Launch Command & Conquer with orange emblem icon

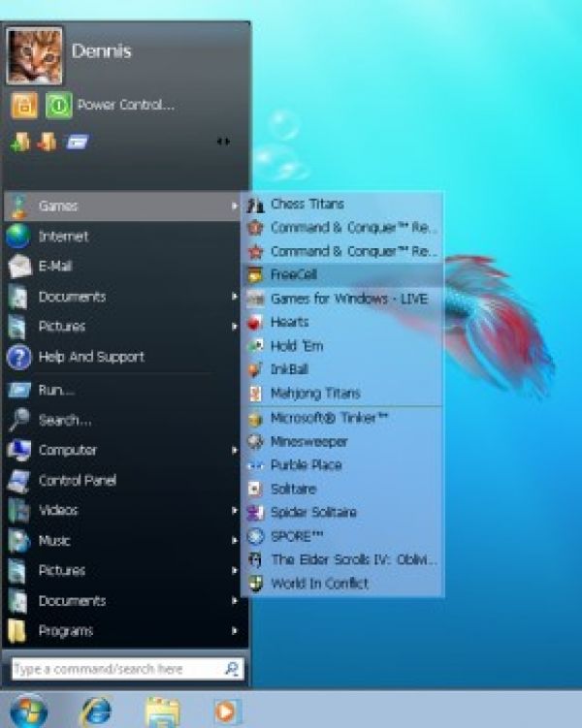pos(342,228)
